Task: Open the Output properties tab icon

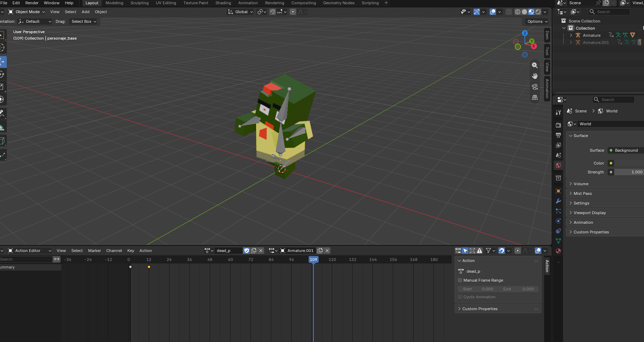Action: point(558,135)
